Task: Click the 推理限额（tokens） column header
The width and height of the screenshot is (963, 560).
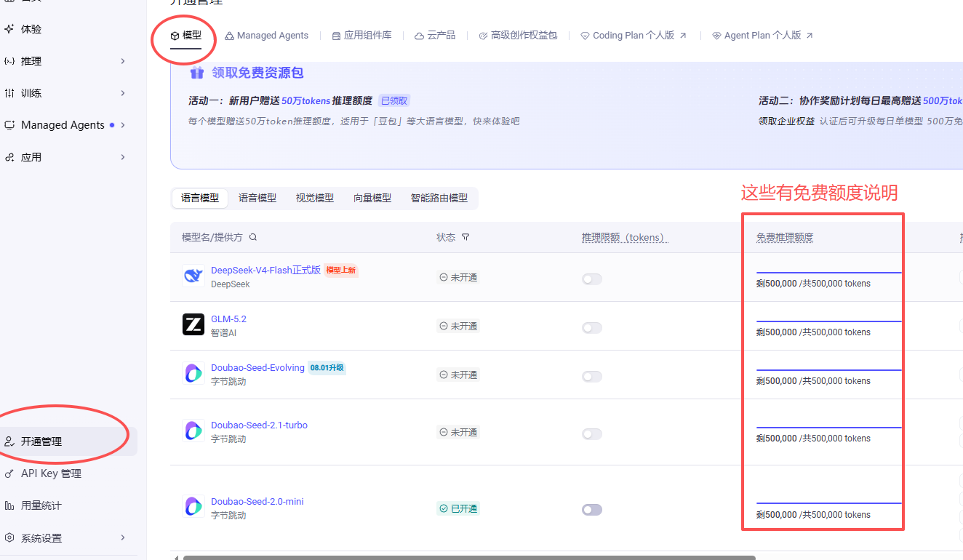Action: pyautogui.click(x=624, y=237)
